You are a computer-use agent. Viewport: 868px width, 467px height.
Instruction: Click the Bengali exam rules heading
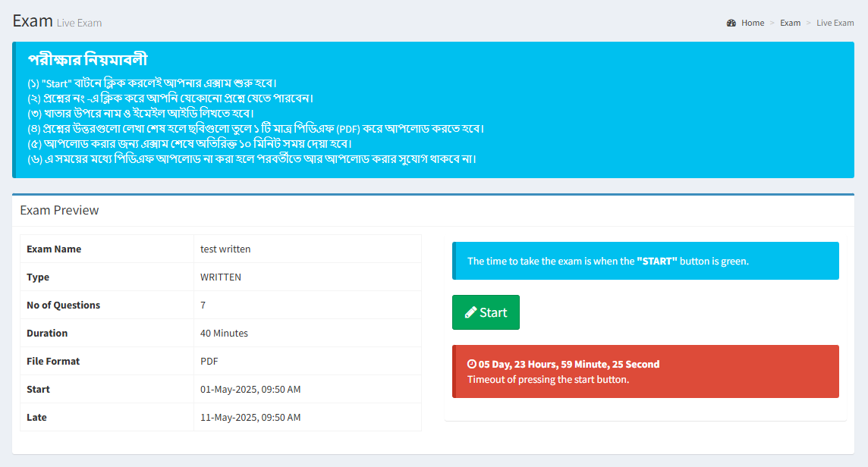[x=87, y=59]
